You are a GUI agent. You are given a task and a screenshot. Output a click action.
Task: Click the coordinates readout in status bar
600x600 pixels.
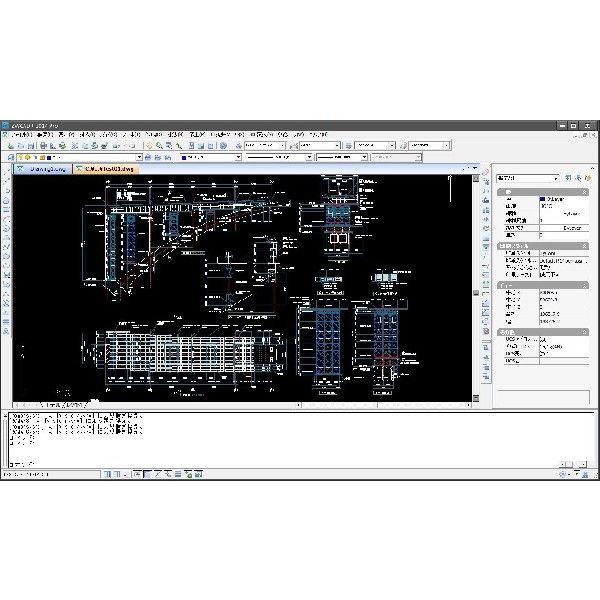(51, 474)
